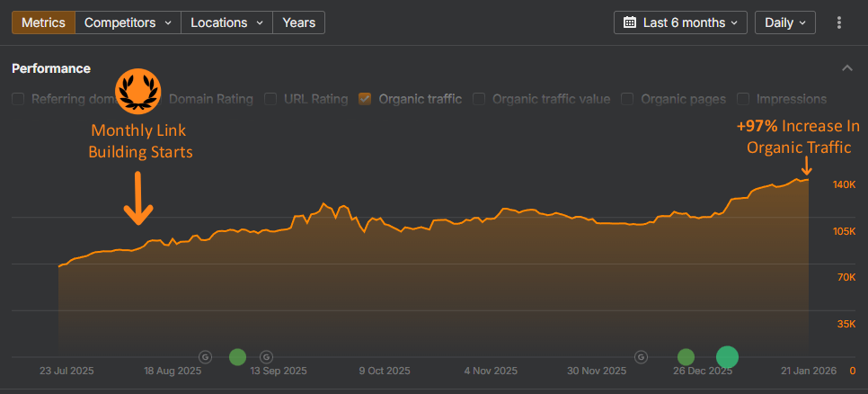Screen dimensions: 868x394
Task: Click the 35K y-axis value
Action: [847, 324]
